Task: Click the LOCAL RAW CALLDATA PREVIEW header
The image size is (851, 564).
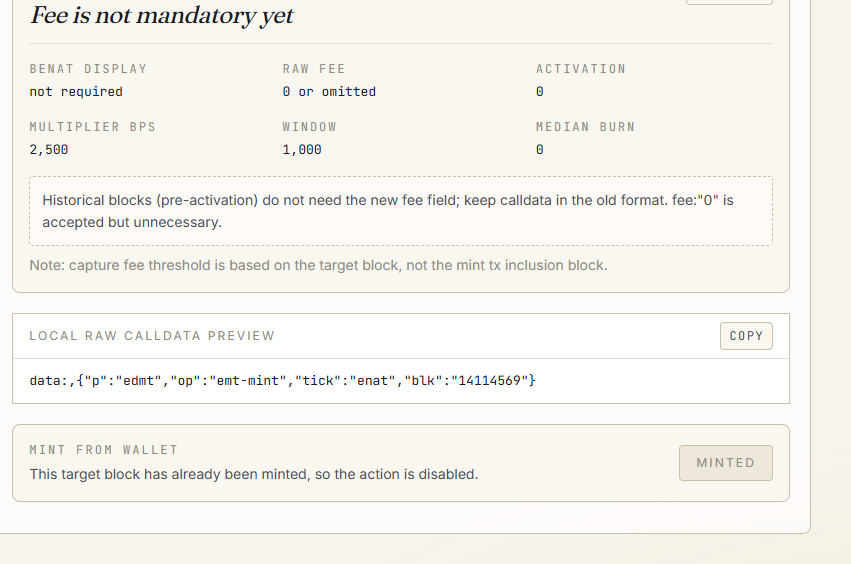Action: tap(152, 336)
